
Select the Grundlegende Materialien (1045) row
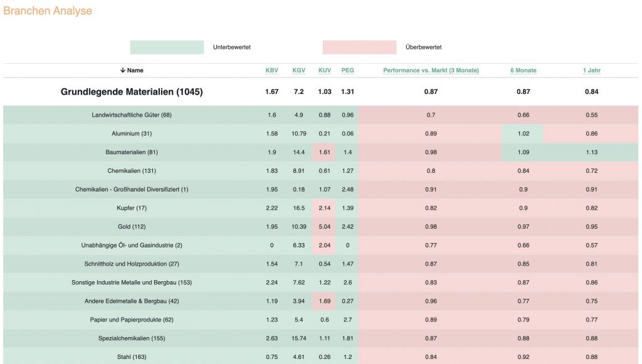[132, 92]
